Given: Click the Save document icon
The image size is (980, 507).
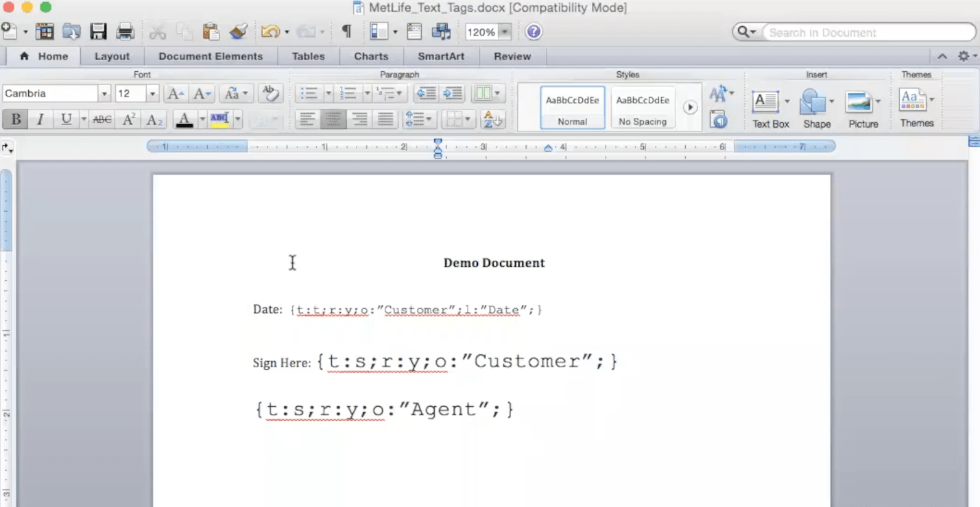Looking at the screenshot, I should tap(98, 32).
